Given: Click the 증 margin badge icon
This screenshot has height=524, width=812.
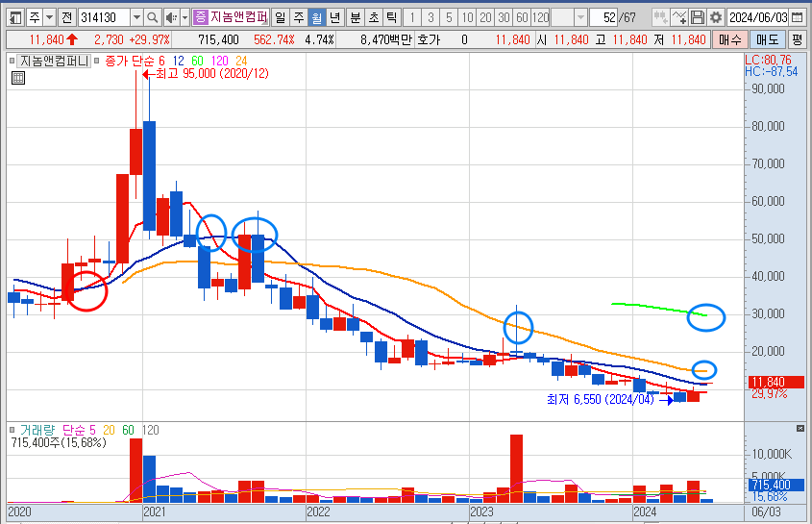Looking at the screenshot, I should point(200,17).
